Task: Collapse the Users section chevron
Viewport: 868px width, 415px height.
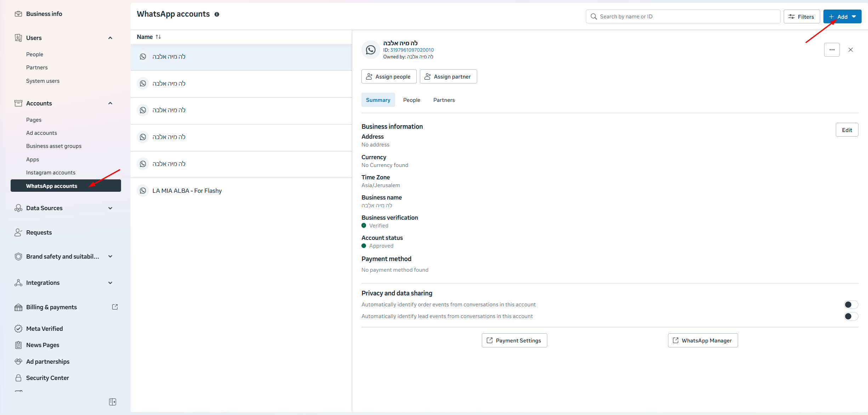Action: pyautogui.click(x=110, y=38)
